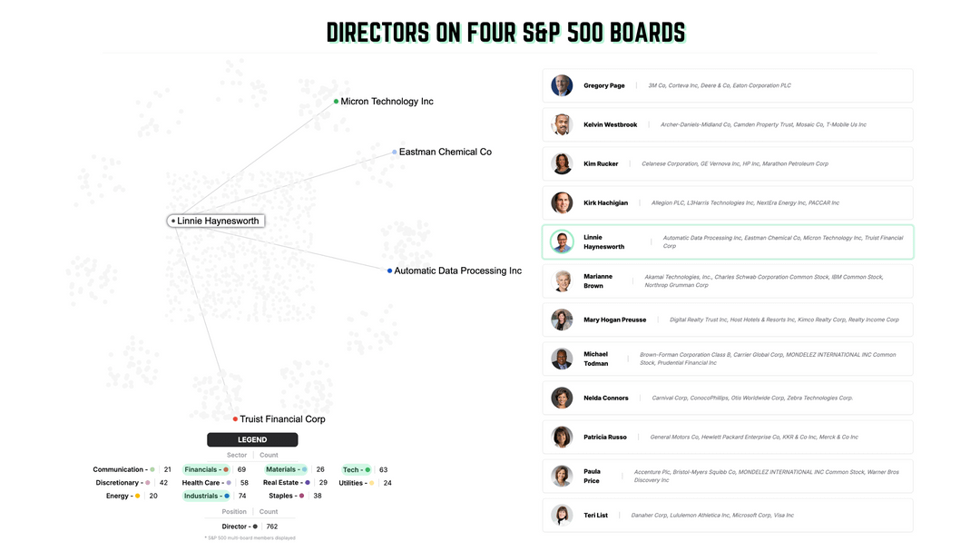Click Gregory Page's profile photo
This screenshot has height=551, width=980.
point(562,85)
